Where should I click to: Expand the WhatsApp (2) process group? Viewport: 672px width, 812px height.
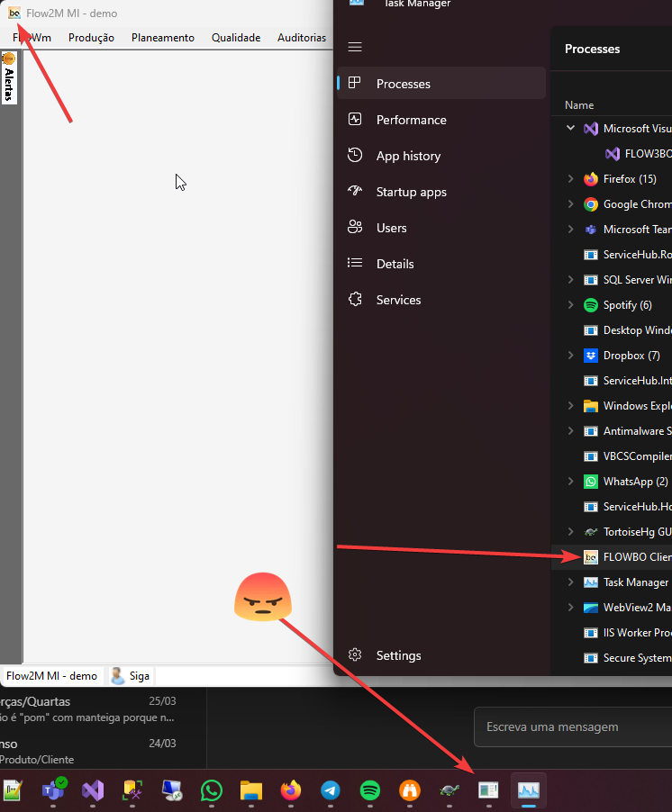coord(570,481)
